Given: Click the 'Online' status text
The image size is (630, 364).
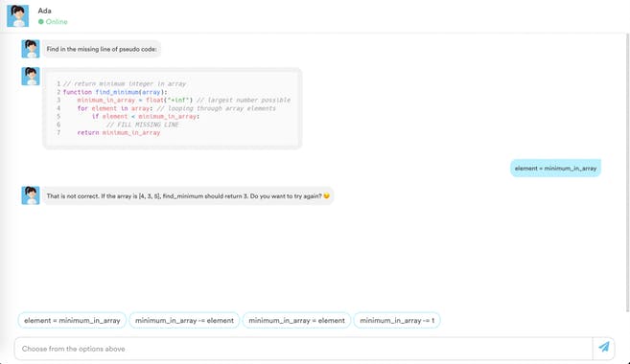Looking at the screenshot, I should coord(57,22).
